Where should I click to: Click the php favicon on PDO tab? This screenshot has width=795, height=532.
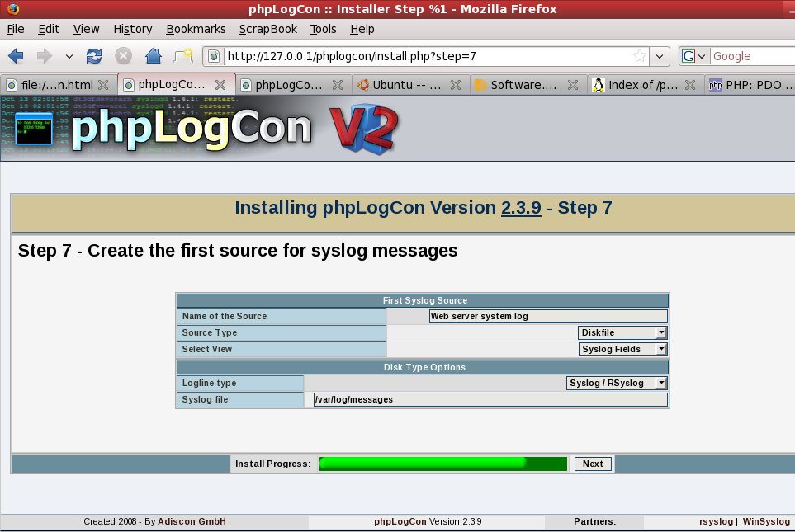pyautogui.click(x=716, y=85)
